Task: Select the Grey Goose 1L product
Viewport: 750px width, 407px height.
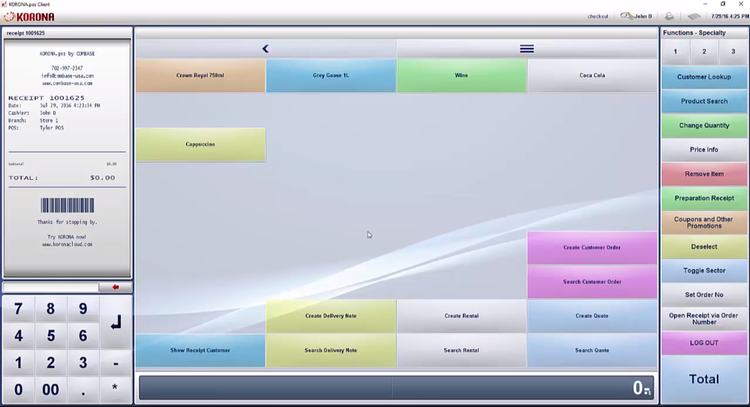Action: pyautogui.click(x=331, y=76)
